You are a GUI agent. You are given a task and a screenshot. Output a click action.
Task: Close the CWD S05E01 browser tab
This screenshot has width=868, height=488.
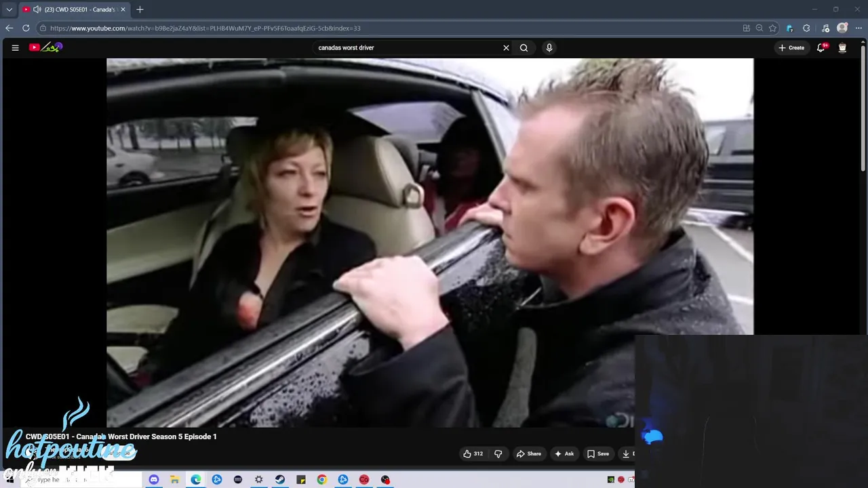(x=123, y=9)
